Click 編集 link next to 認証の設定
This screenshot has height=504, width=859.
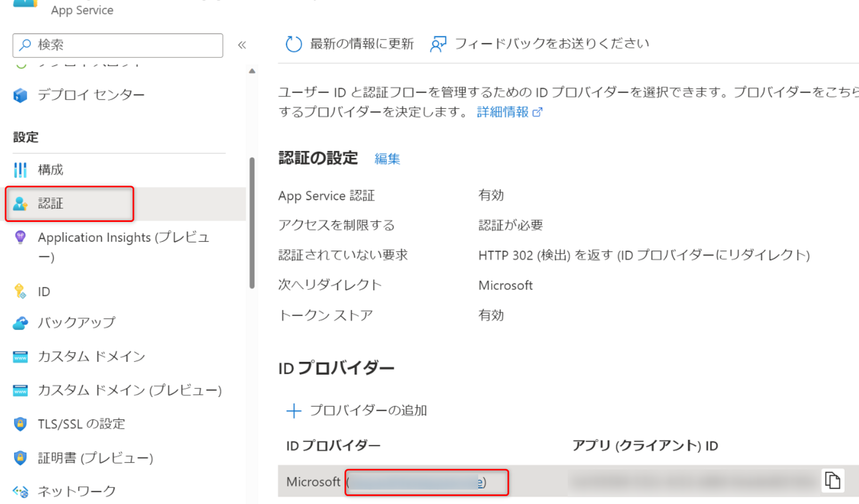click(387, 159)
